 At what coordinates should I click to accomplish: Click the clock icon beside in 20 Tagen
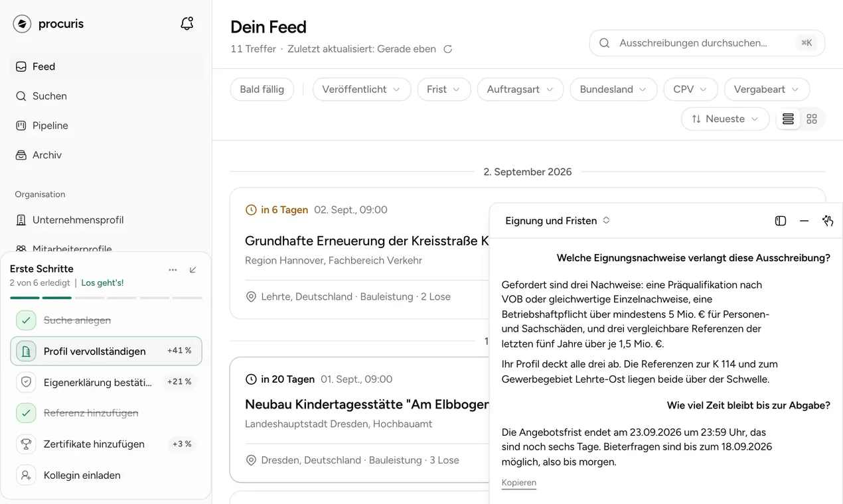point(251,380)
